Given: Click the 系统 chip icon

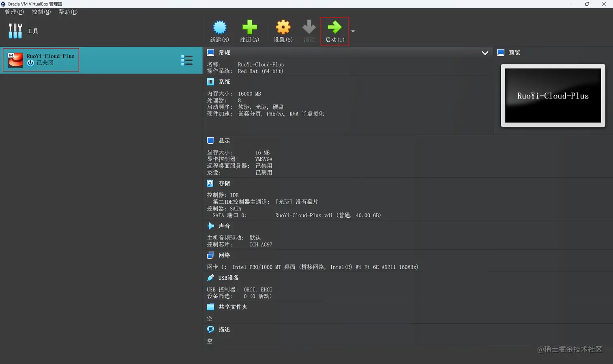Looking at the screenshot, I should pos(210,82).
